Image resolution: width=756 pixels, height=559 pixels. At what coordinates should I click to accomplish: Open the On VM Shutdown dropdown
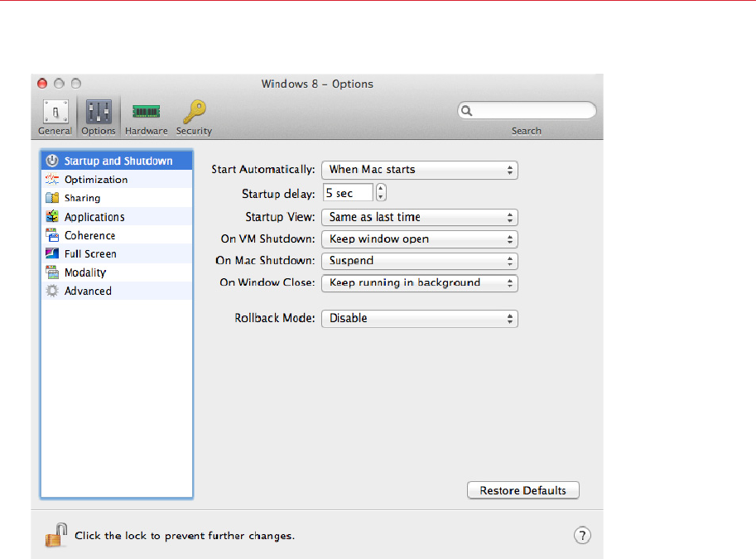tap(420, 239)
